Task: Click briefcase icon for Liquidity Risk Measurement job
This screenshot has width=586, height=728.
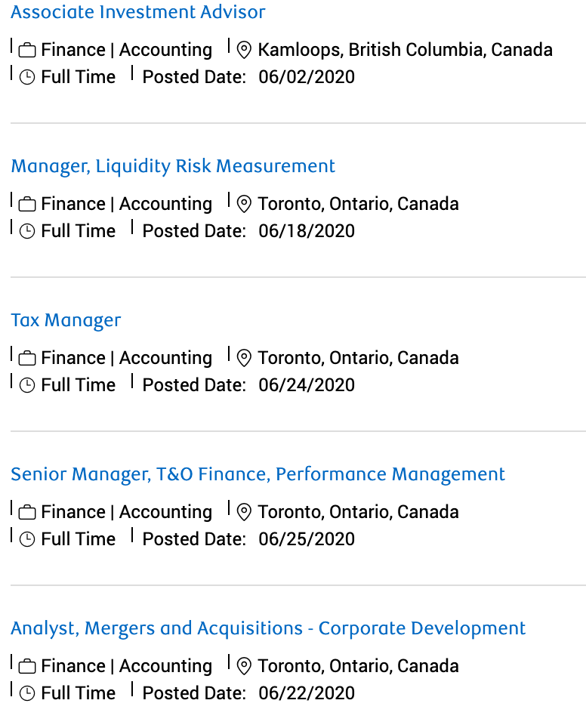Action: (27, 205)
